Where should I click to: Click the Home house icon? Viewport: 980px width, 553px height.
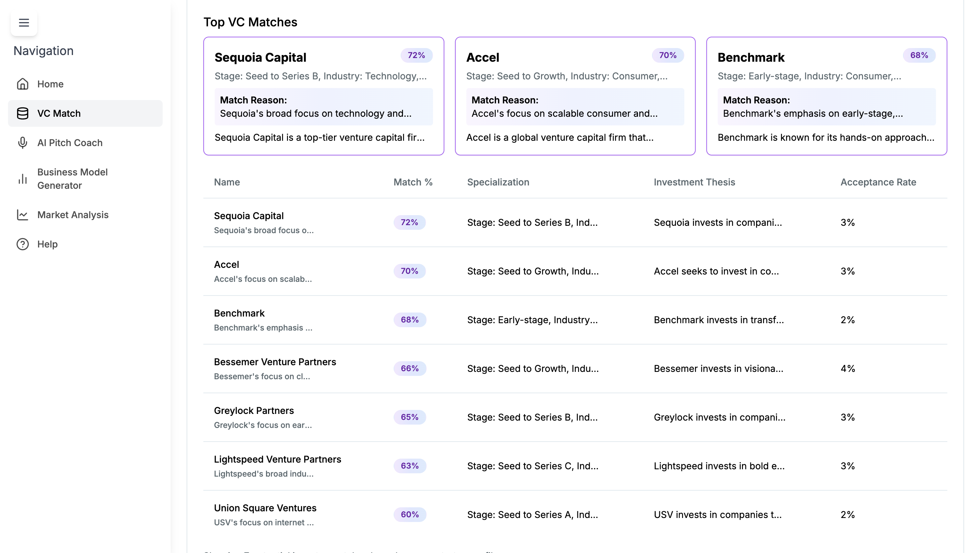pos(23,84)
